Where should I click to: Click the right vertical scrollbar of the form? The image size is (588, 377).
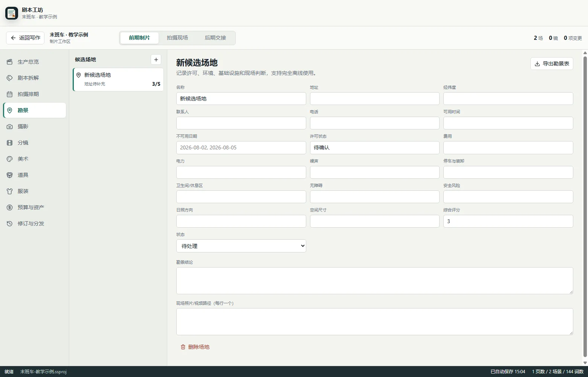[585, 207]
